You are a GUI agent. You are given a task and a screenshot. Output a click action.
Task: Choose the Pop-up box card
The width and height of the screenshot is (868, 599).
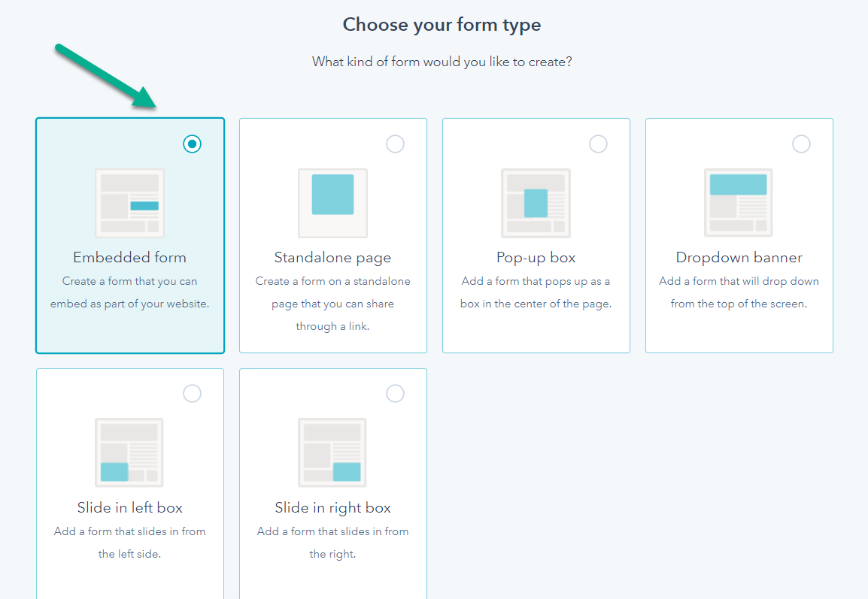pos(536,234)
